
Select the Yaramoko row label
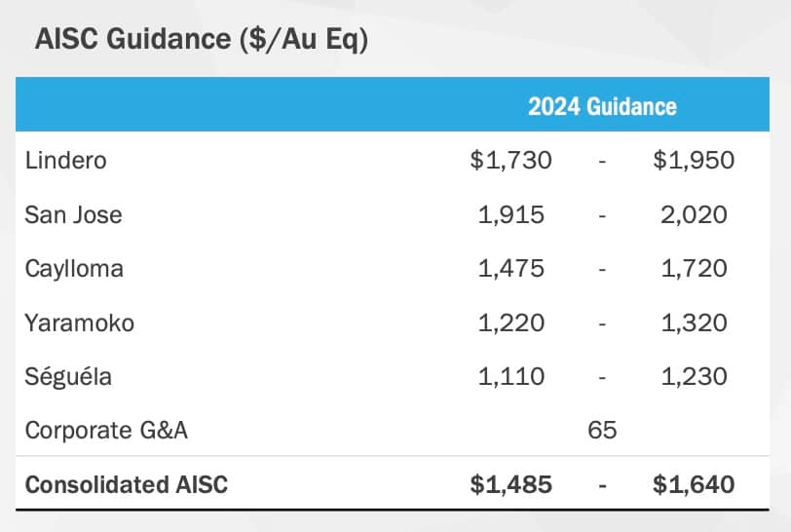[x=80, y=323]
